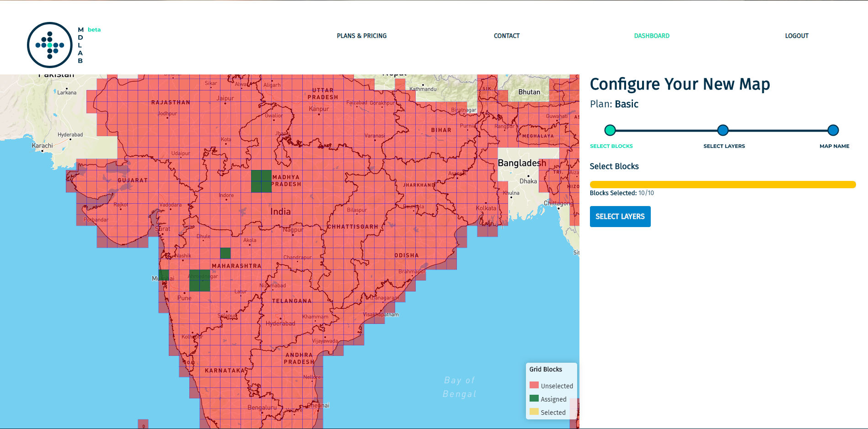Image resolution: width=868 pixels, height=429 pixels.
Task: Click the Select Blocks step circle
Action: (610, 130)
